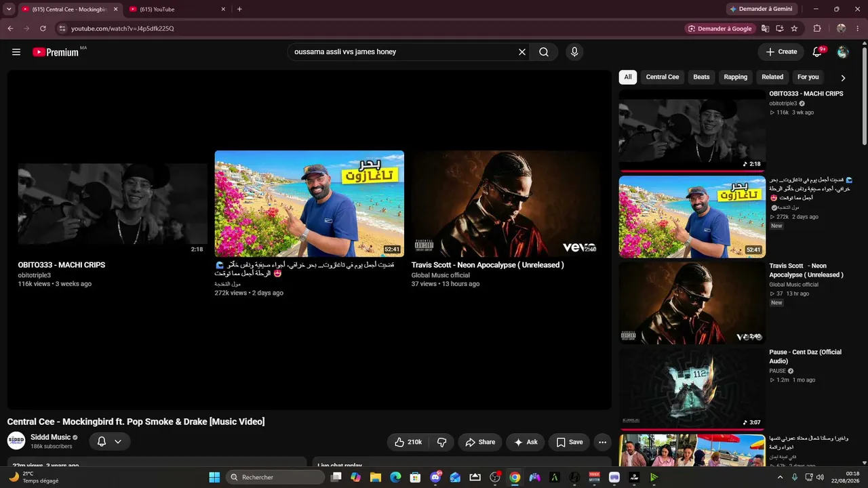Open the tab search dropdown arrow
This screenshot has height=488, width=868.
pyautogui.click(x=9, y=9)
